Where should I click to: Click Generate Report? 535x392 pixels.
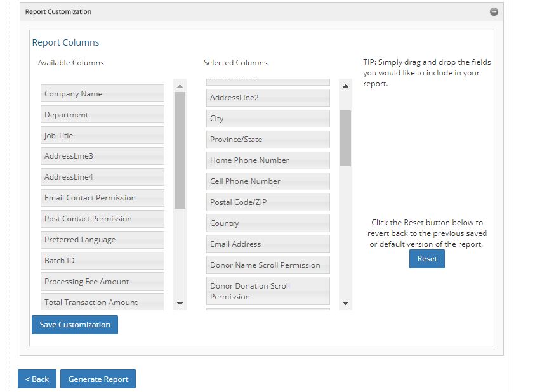[98, 379]
